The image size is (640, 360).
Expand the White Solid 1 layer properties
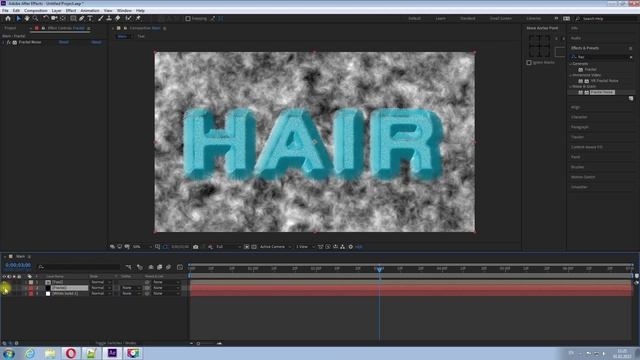coord(25,293)
